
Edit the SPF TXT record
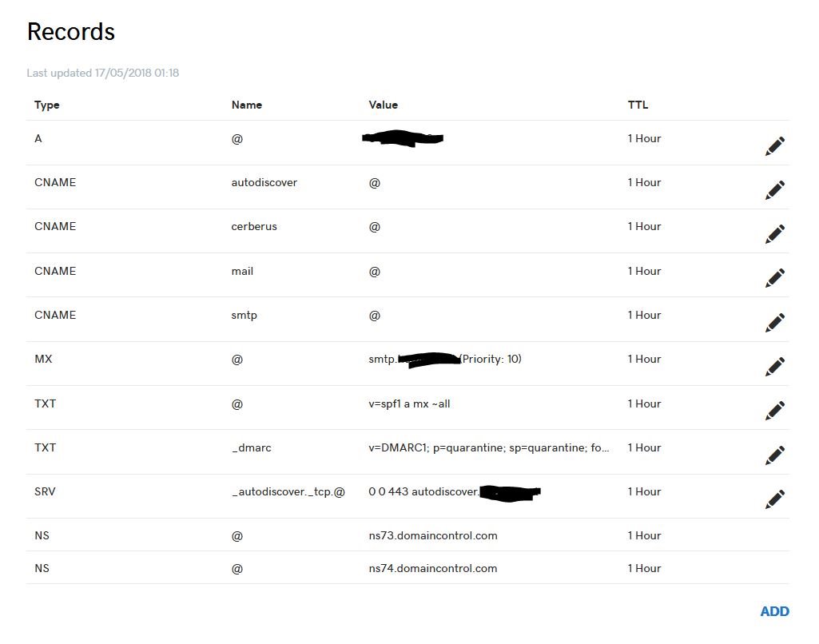(775, 411)
